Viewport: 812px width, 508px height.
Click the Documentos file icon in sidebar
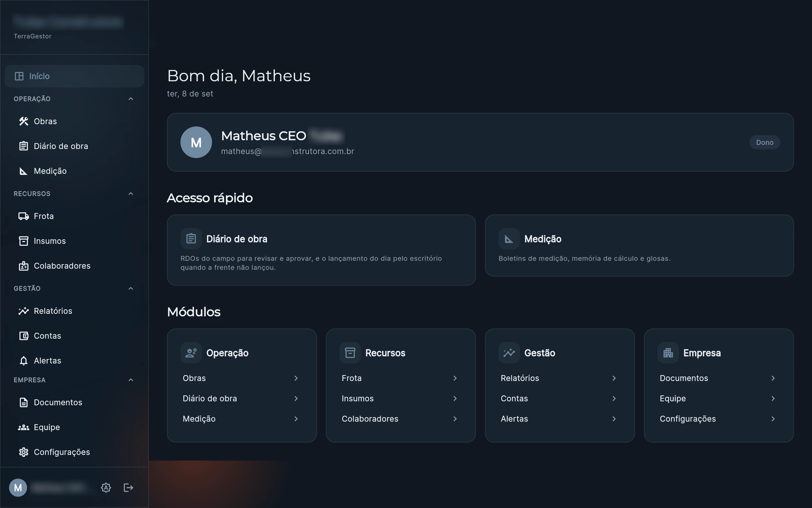coord(23,402)
